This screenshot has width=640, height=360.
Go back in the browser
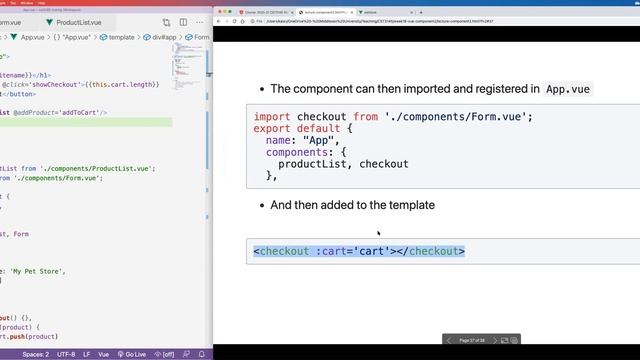(219, 21)
